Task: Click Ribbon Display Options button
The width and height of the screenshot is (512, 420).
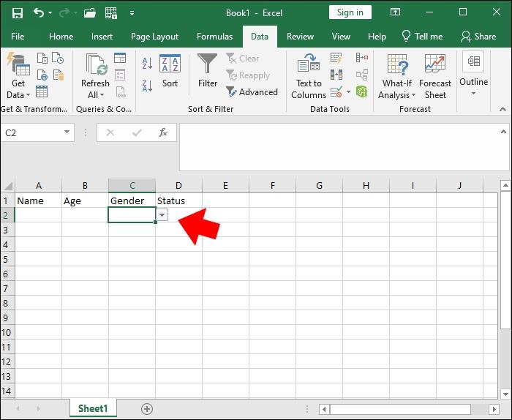Action: (x=395, y=12)
